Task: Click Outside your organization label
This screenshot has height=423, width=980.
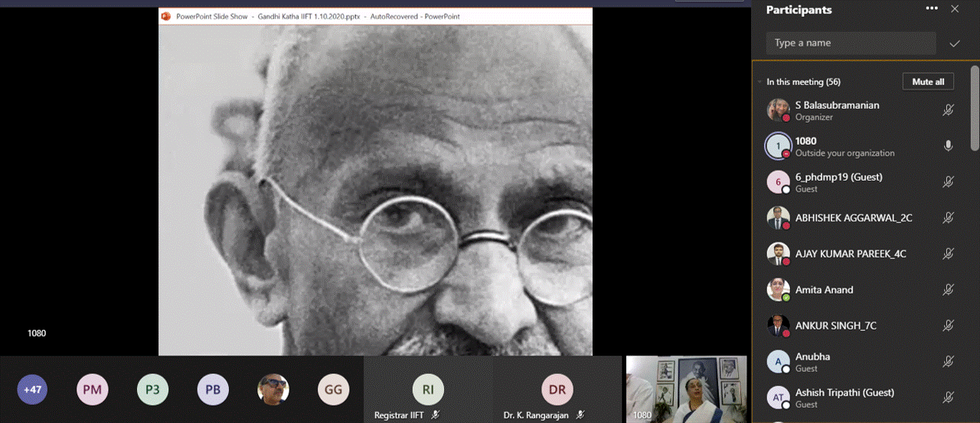Action: [844, 153]
